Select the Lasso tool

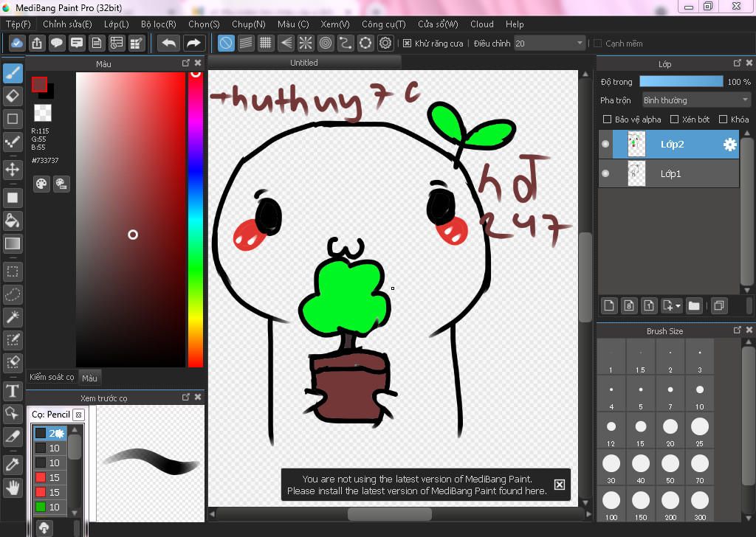(13, 294)
